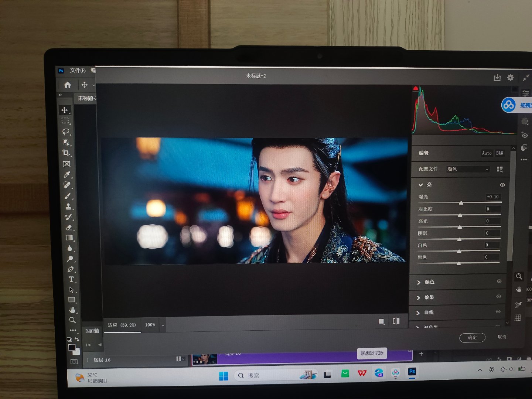The width and height of the screenshot is (532, 399).
Task: Select the Rectangular Marquee tool
Action: (x=65, y=121)
